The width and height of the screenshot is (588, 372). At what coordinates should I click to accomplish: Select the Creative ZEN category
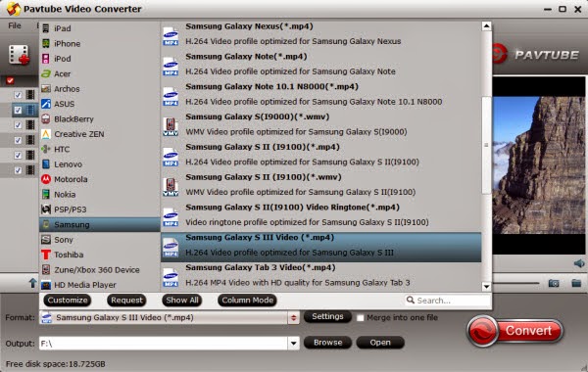click(x=99, y=134)
